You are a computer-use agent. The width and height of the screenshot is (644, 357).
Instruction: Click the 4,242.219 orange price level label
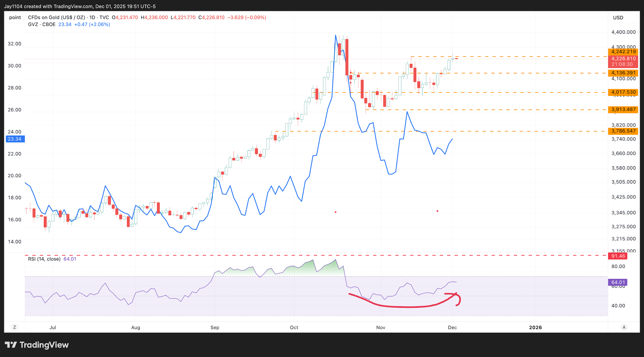click(x=623, y=52)
